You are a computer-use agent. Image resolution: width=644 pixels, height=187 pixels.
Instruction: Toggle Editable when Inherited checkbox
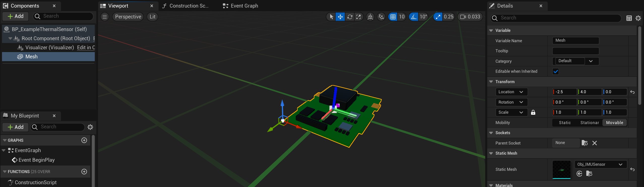click(x=556, y=72)
